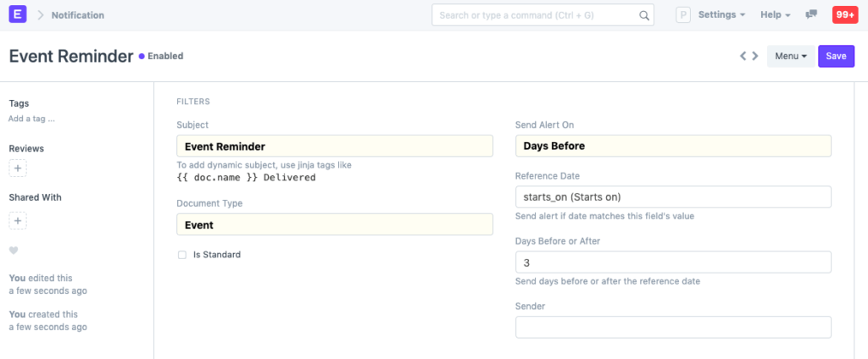The width and height of the screenshot is (868, 359).
Task: Click the P user avatar icon
Action: tap(683, 15)
